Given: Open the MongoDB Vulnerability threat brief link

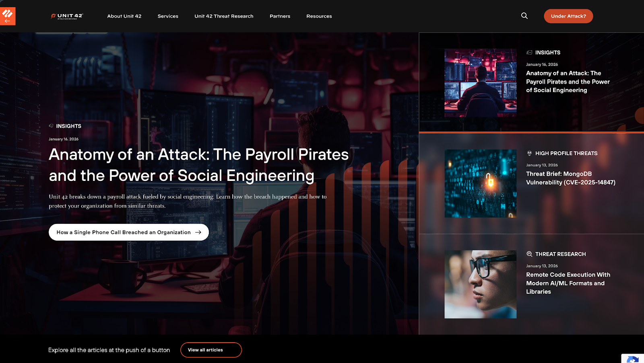Looking at the screenshot, I should 571,178.
